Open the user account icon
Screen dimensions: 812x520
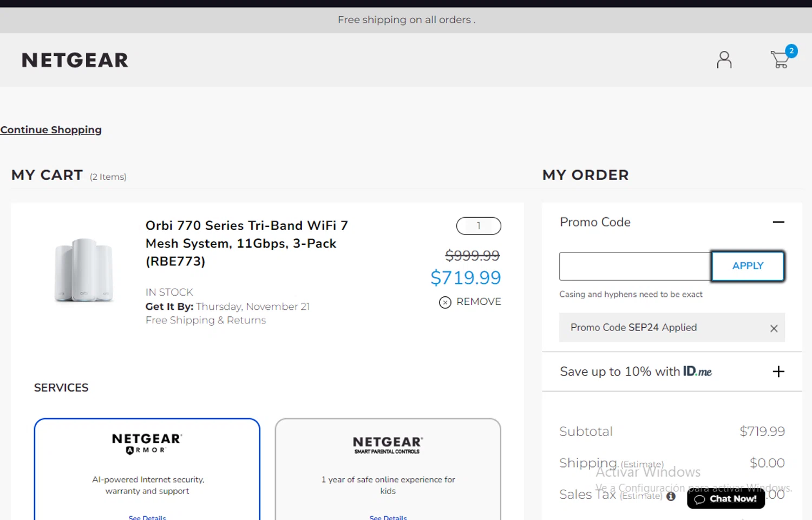click(x=724, y=60)
